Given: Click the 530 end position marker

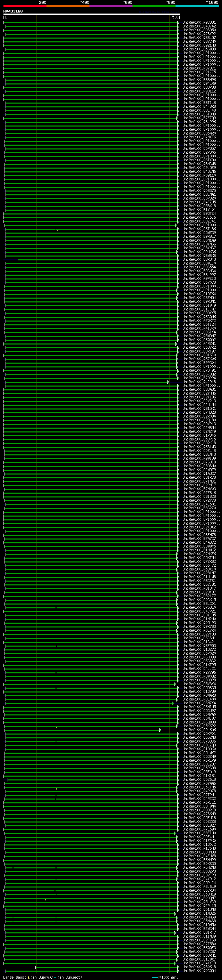Looking at the screenshot, I should click(175, 17).
